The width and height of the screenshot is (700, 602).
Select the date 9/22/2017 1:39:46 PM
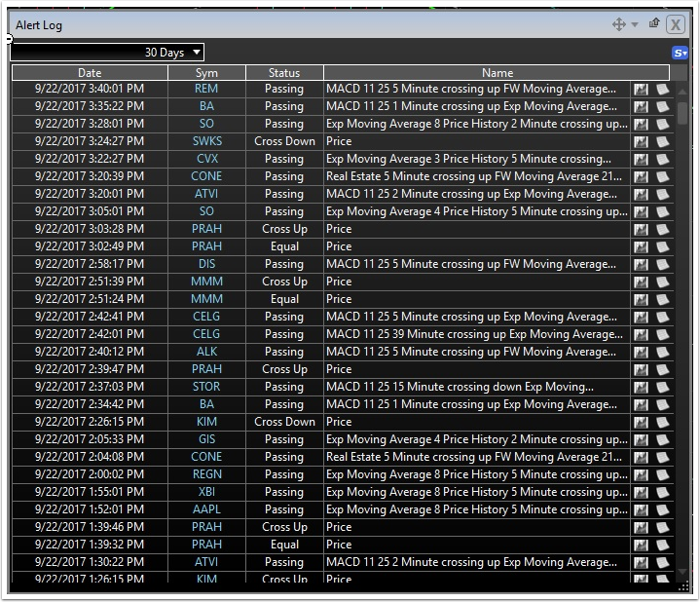tap(90, 527)
